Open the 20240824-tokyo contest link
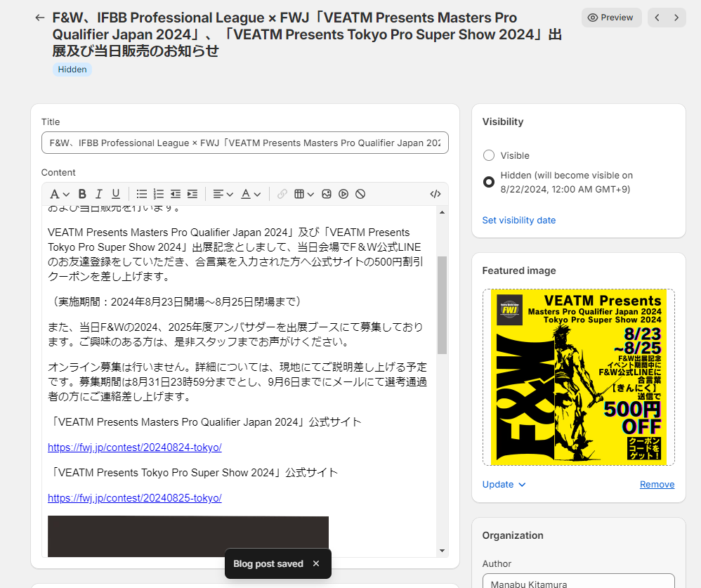 point(135,447)
